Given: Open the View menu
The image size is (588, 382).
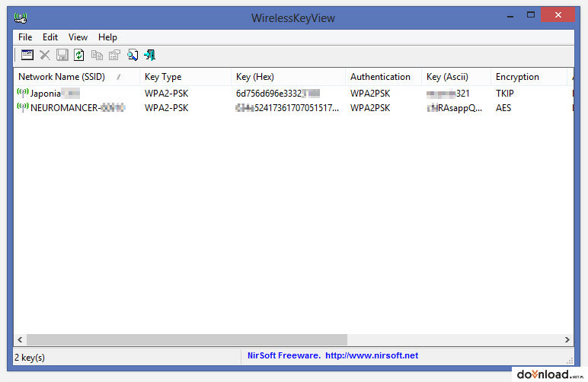Looking at the screenshot, I should (x=78, y=37).
